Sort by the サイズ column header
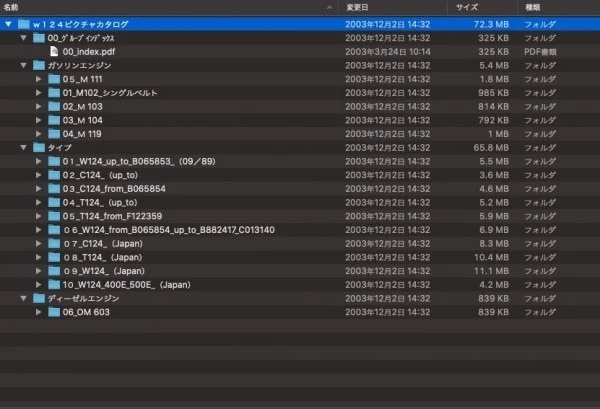This screenshot has width=600, height=409. pos(466,6)
